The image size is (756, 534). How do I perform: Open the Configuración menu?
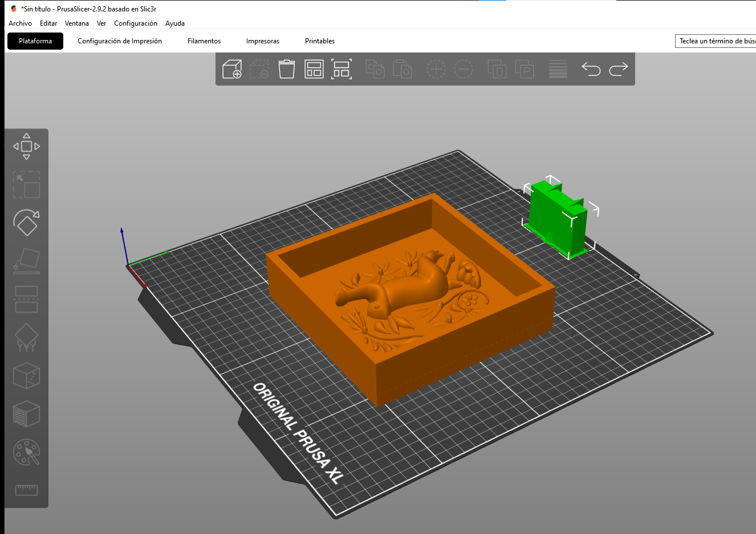tap(135, 23)
